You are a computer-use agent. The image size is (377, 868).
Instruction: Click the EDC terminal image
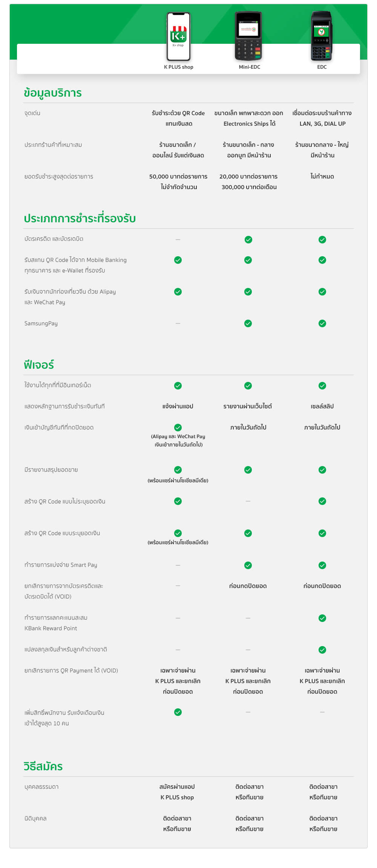point(322,36)
